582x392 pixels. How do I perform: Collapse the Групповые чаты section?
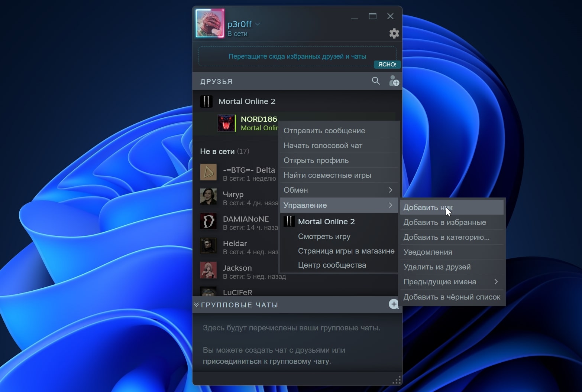pyautogui.click(x=197, y=305)
